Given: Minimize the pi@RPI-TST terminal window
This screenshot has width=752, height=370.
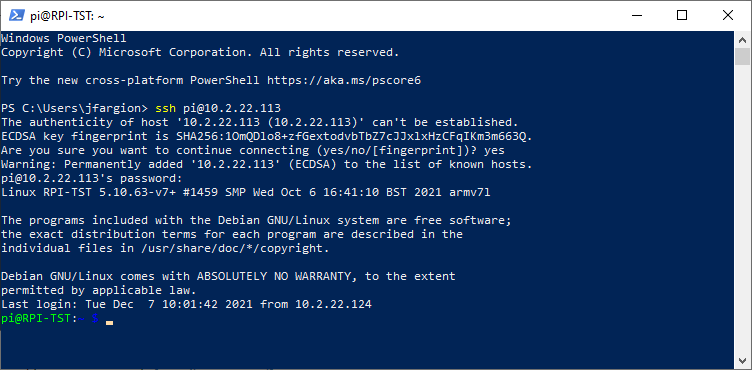Looking at the screenshot, I should click(636, 15).
